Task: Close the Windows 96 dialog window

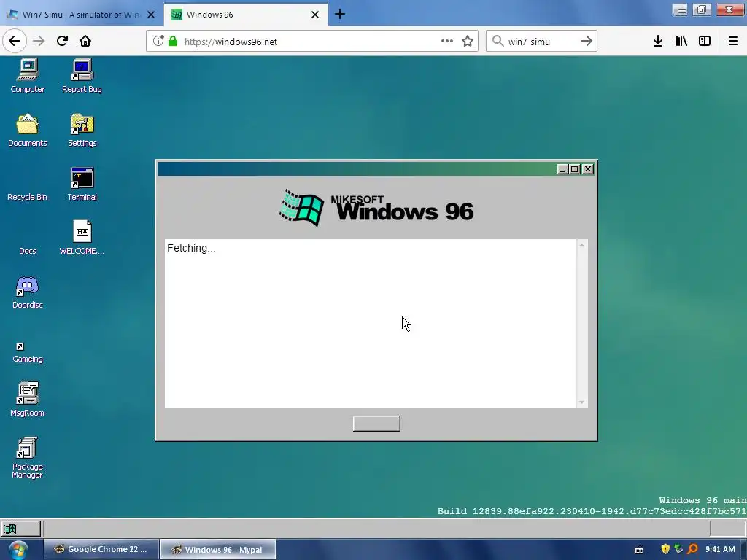Action: 588,169
